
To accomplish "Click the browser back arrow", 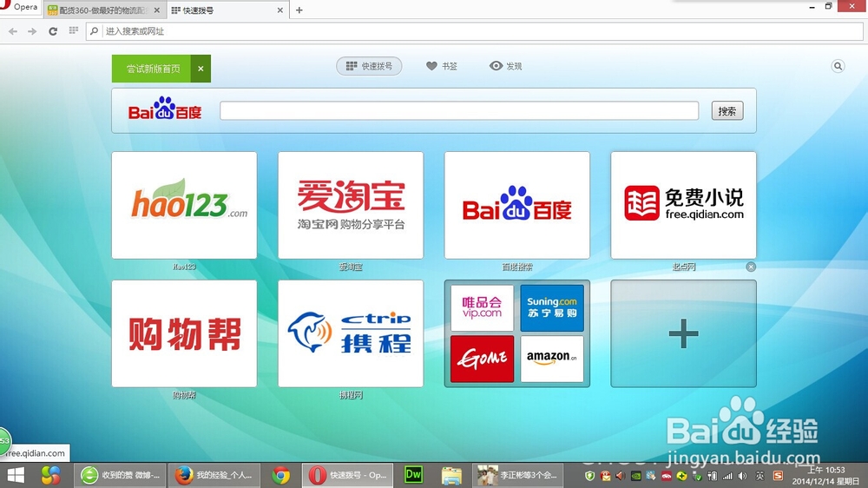I will (13, 31).
